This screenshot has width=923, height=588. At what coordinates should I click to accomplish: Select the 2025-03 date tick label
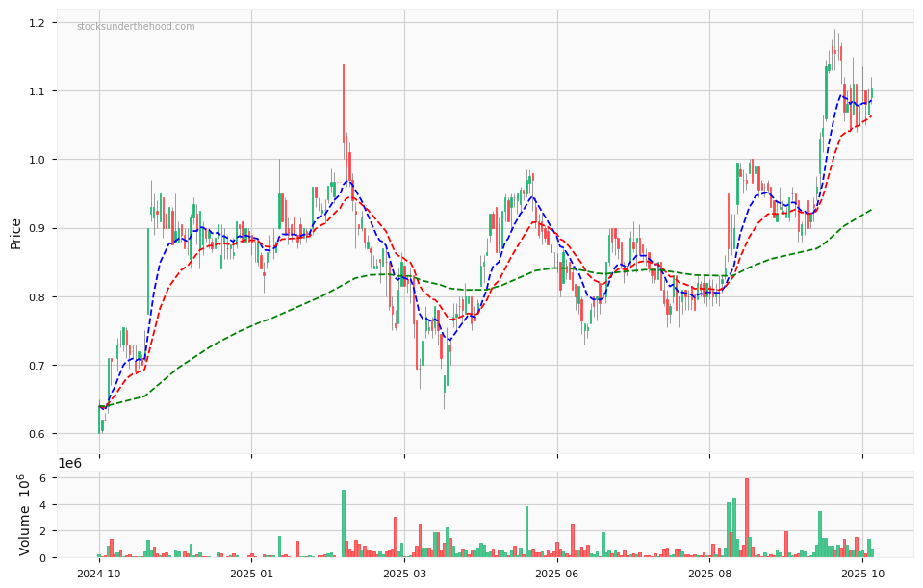404,574
